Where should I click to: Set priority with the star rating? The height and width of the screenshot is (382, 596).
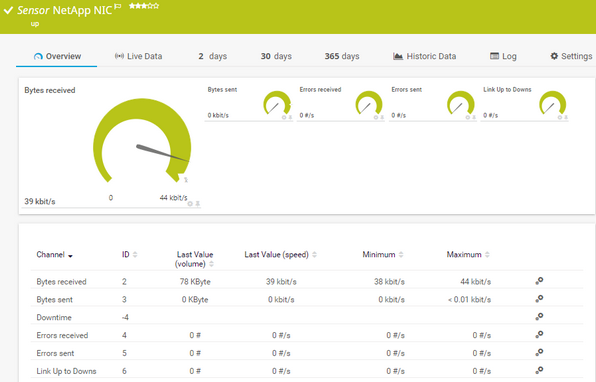click(x=144, y=6)
